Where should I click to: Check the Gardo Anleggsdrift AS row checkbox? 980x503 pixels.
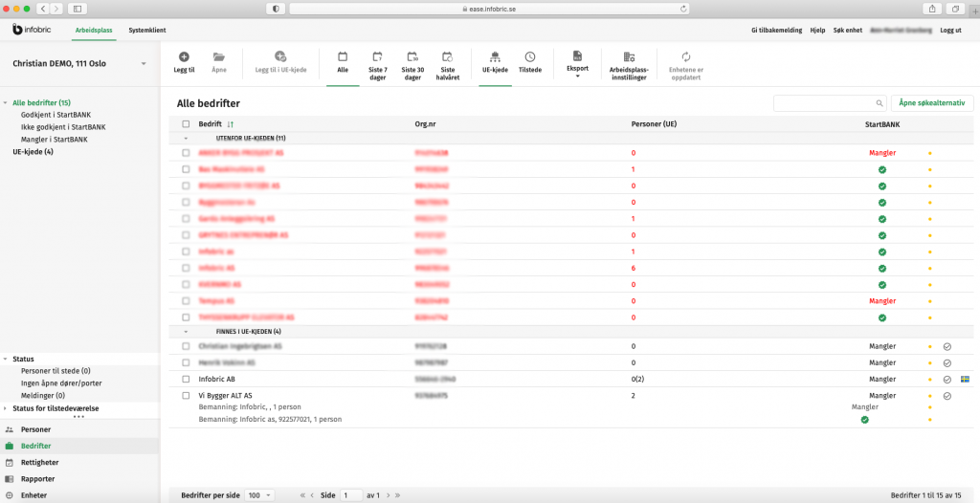186,219
